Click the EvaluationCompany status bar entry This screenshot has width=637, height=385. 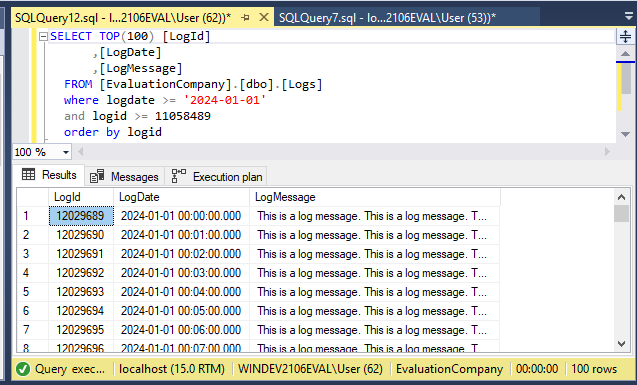(x=449, y=369)
